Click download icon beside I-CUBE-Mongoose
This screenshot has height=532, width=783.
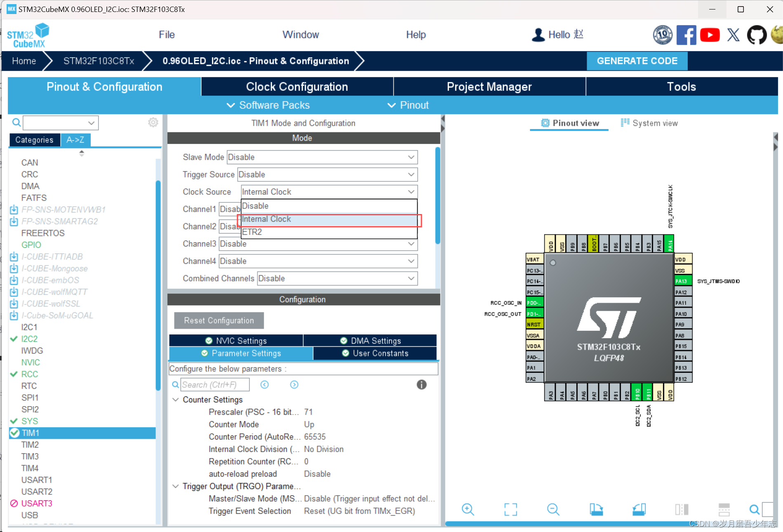14,268
